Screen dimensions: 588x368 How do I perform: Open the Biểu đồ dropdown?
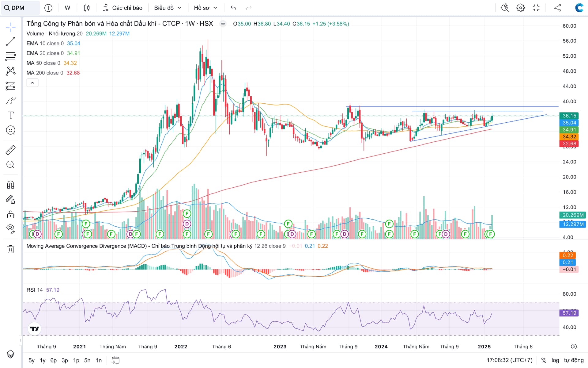[x=168, y=8]
